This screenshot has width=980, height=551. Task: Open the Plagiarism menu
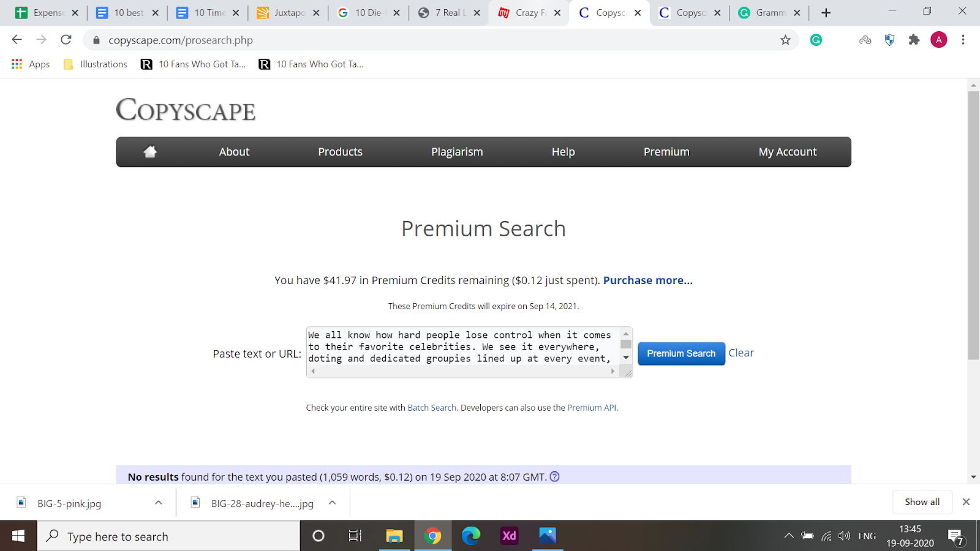[457, 152]
